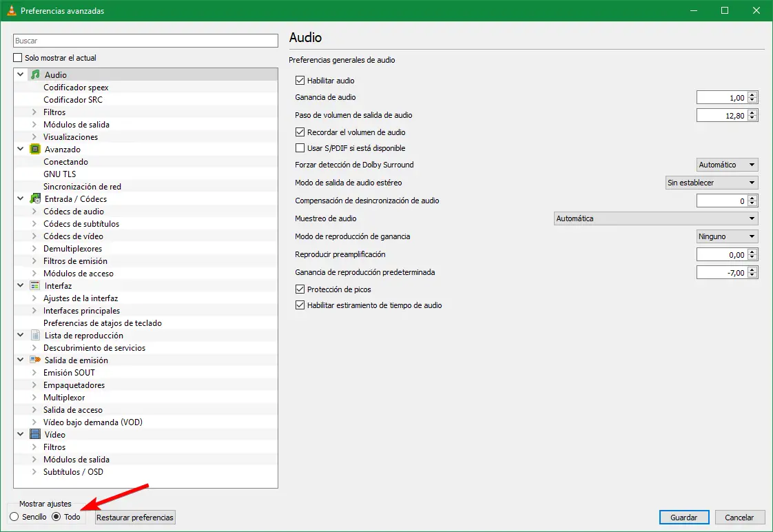Toggle Habilitar estiramiento de tiempo de audio
773x532 pixels.
click(x=300, y=305)
